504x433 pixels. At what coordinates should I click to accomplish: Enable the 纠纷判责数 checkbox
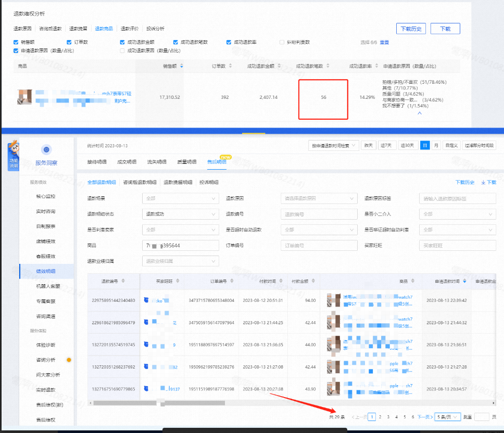(282, 42)
